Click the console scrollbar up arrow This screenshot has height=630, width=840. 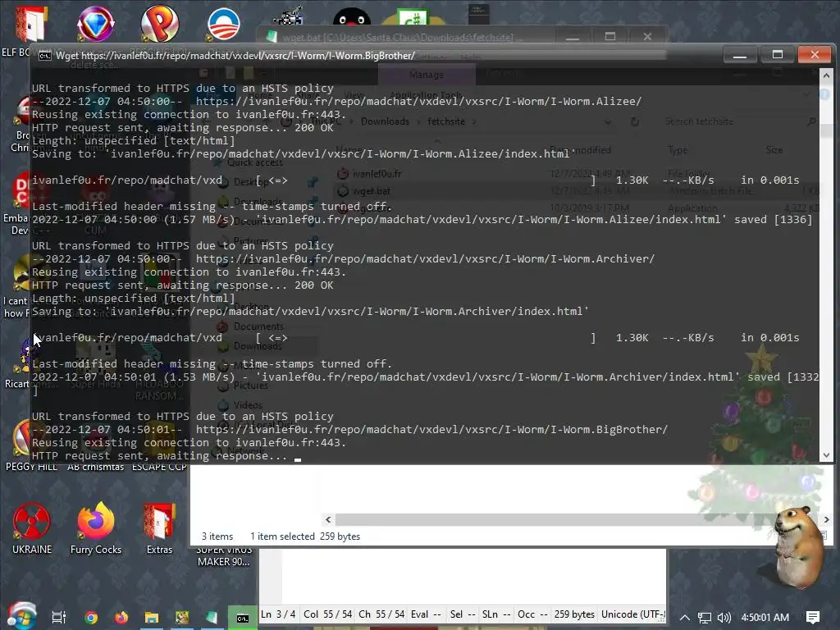826,75
